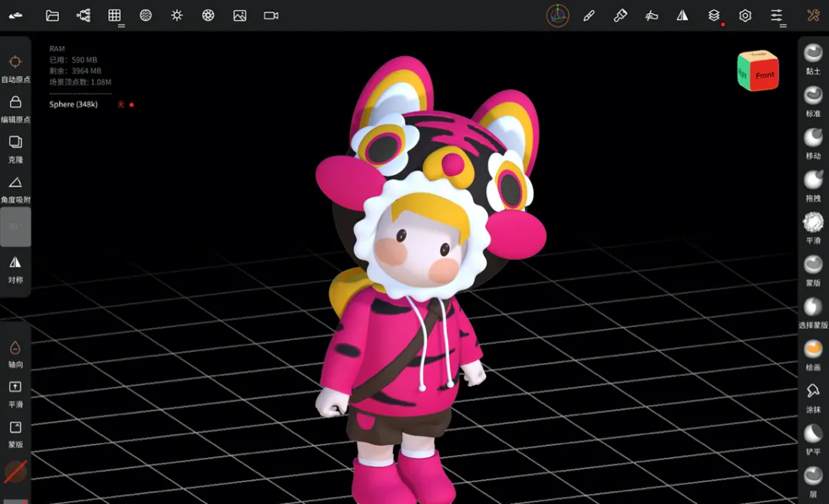This screenshot has width=829, height=504.
Task: Select the 涂抹 smudge tool
Action: 813,397
